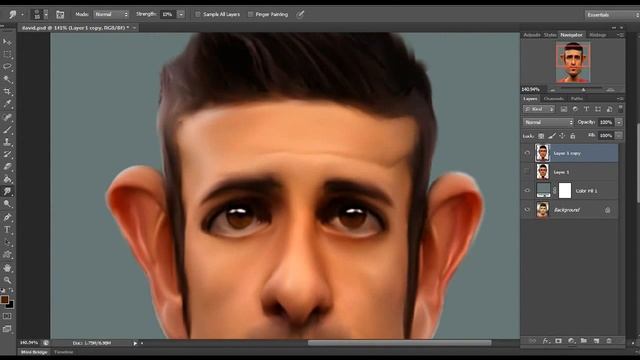Select the Crop tool
This screenshot has height=360, width=640.
pyautogui.click(x=7, y=91)
